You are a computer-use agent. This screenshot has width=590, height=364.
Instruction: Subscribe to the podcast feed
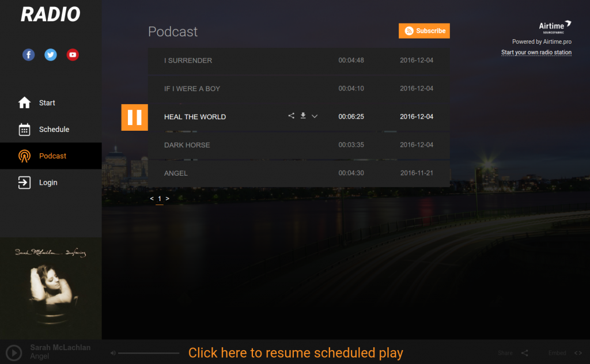click(424, 31)
